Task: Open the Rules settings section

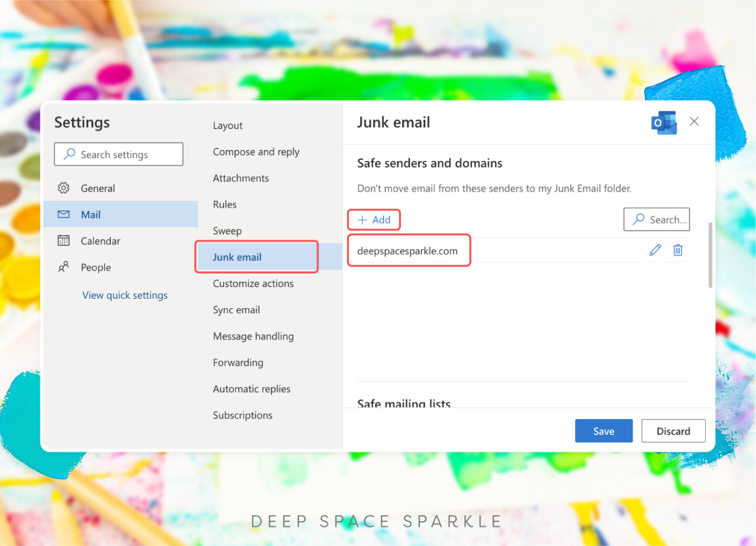Action: click(224, 204)
